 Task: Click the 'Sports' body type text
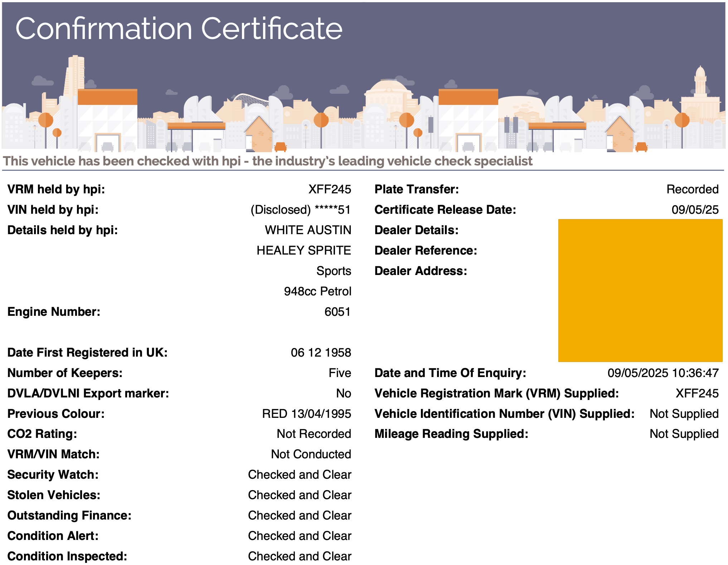pos(334,271)
